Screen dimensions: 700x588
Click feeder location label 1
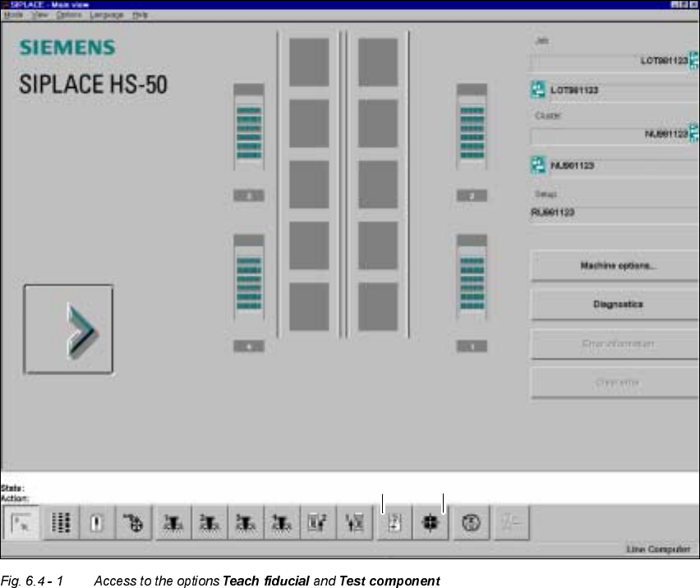point(472,347)
